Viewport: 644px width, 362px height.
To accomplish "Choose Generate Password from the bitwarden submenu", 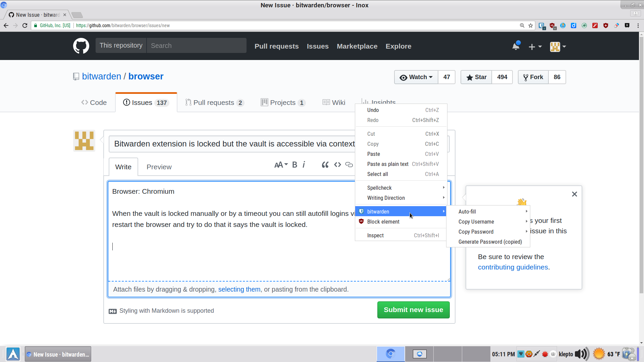I will click(x=490, y=242).
